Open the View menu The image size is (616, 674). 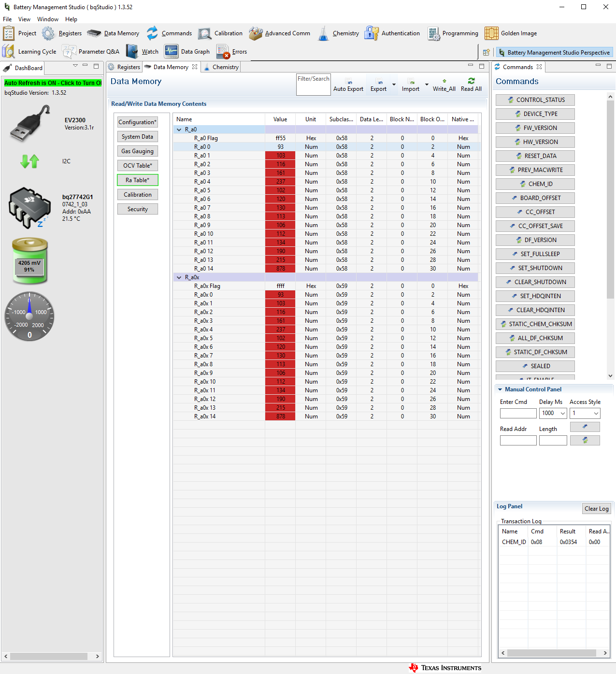24,19
